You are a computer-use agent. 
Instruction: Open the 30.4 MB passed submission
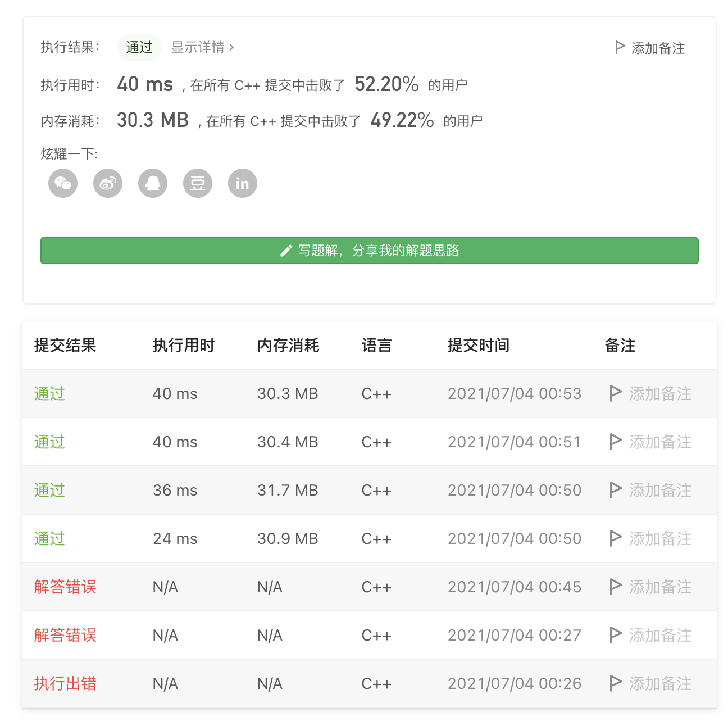coord(49,442)
